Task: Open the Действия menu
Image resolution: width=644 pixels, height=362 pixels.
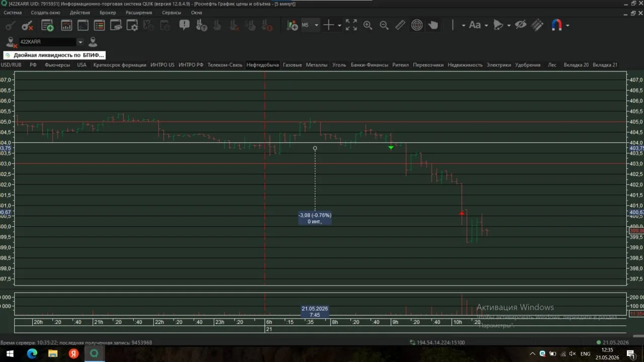Action: coord(80,13)
